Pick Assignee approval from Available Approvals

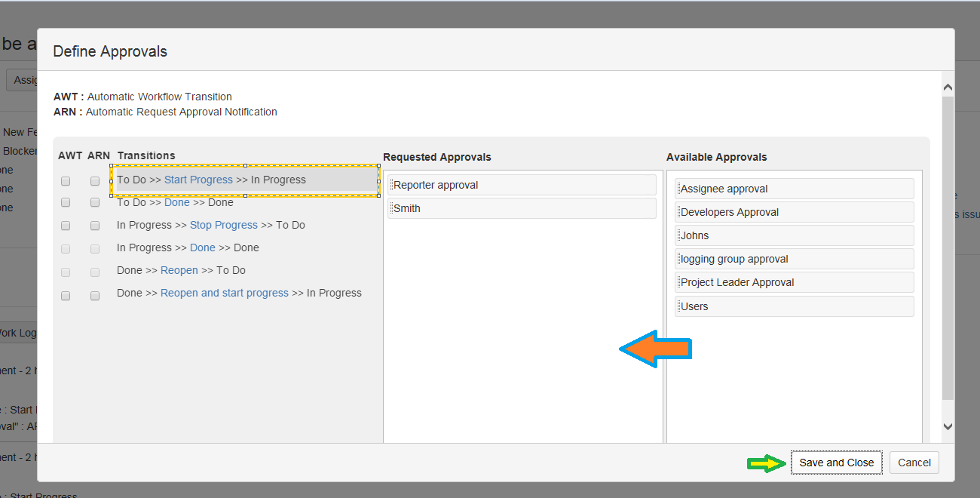(794, 189)
